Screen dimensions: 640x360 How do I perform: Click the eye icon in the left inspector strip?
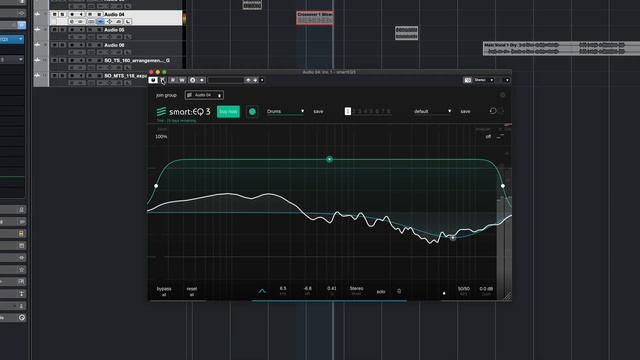click(x=21, y=258)
